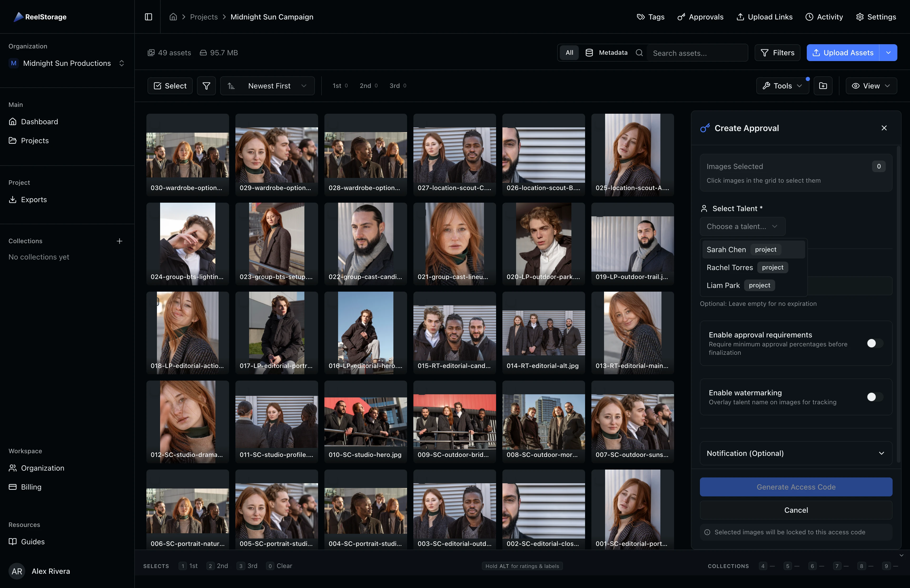The width and height of the screenshot is (910, 588).
Task: Expand the Notification (Optional) section
Action: pos(795,453)
